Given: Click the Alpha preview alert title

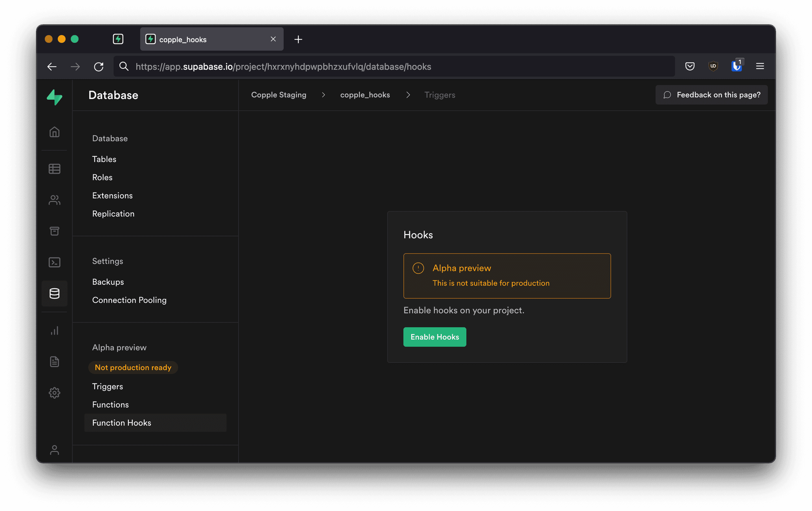Looking at the screenshot, I should [x=461, y=268].
